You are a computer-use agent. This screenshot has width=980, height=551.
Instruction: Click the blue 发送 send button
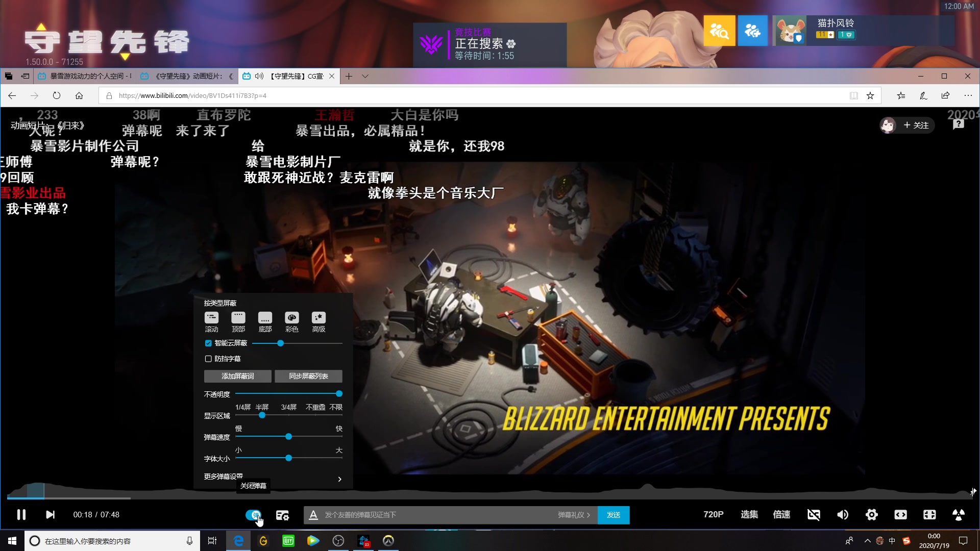coord(614,515)
